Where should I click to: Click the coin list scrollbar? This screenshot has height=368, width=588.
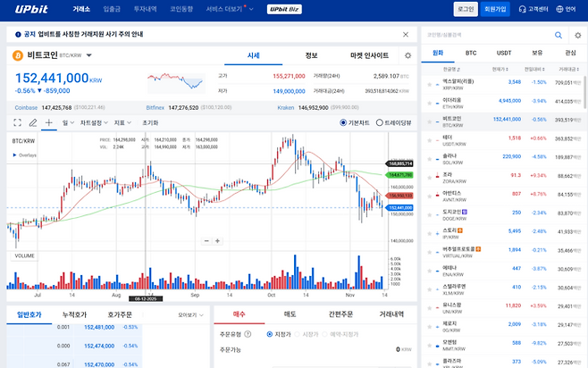[x=584, y=93]
